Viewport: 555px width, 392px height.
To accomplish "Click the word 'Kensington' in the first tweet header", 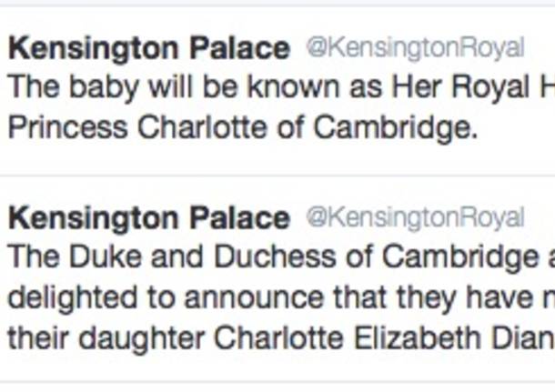I will [x=94, y=49].
